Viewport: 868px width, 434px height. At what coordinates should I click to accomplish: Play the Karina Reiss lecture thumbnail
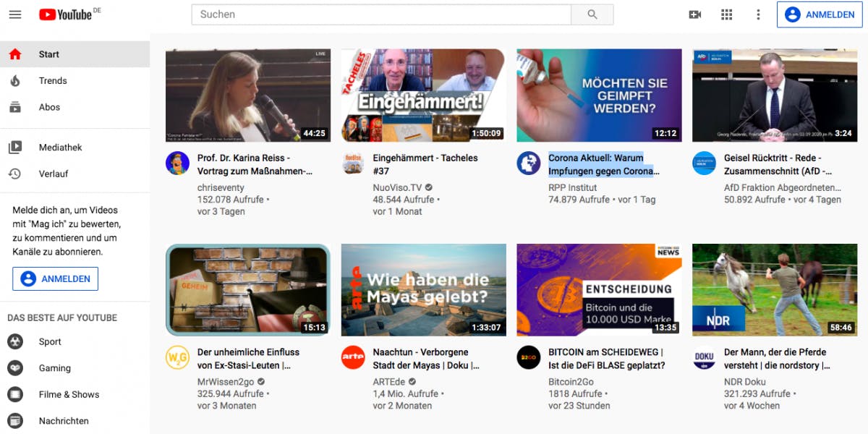[x=248, y=95]
